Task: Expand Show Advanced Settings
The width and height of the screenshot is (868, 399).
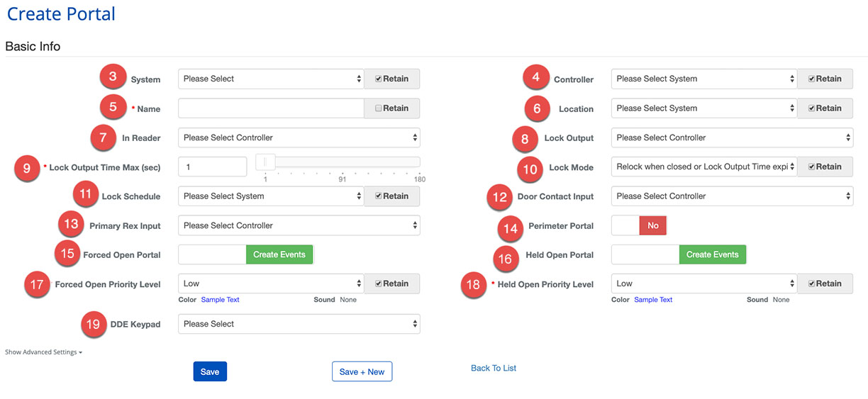Action: (43, 352)
